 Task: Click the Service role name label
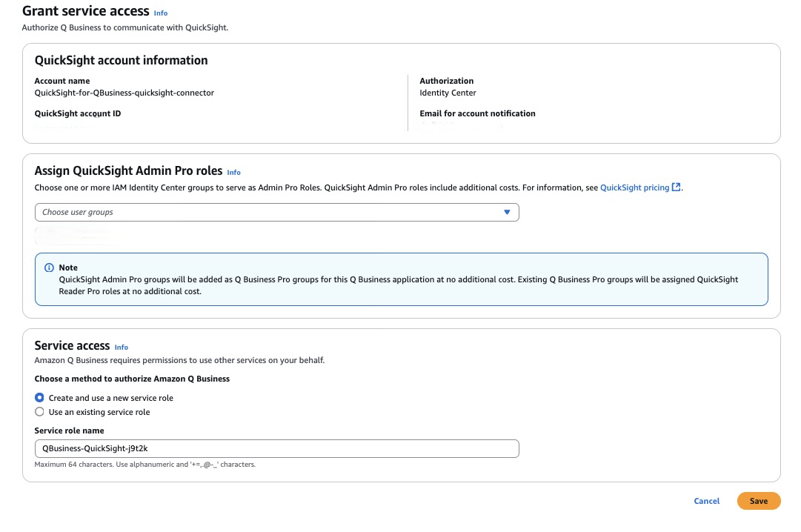tap(69, 430)
